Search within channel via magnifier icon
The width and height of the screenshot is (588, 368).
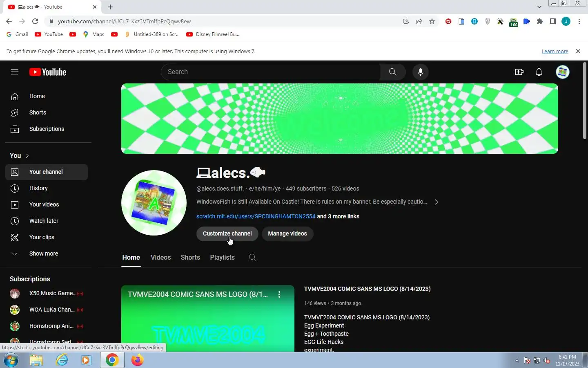(253, 257)
